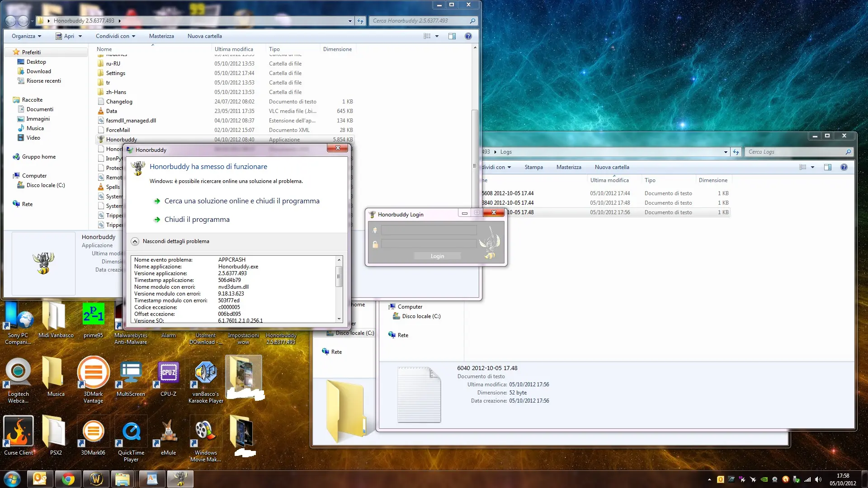Open vanBasco's Karaoke Player shortcut
This screenshot has height=488, width=868.
206,382
